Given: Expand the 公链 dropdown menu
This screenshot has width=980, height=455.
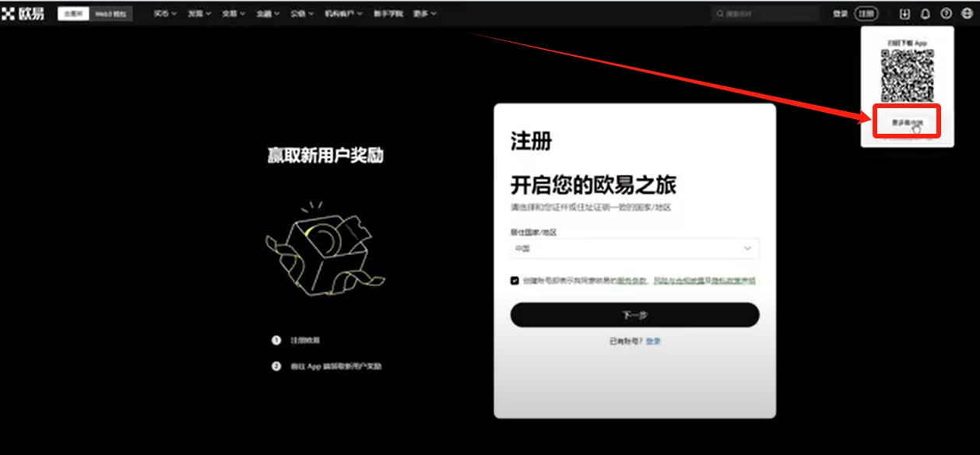Looking at the screenshot, I should point(303,14).
